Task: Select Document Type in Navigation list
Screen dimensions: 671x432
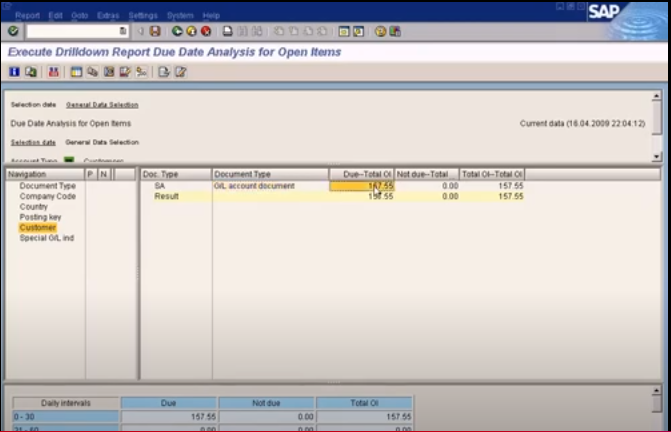Action: coord(48,186)
